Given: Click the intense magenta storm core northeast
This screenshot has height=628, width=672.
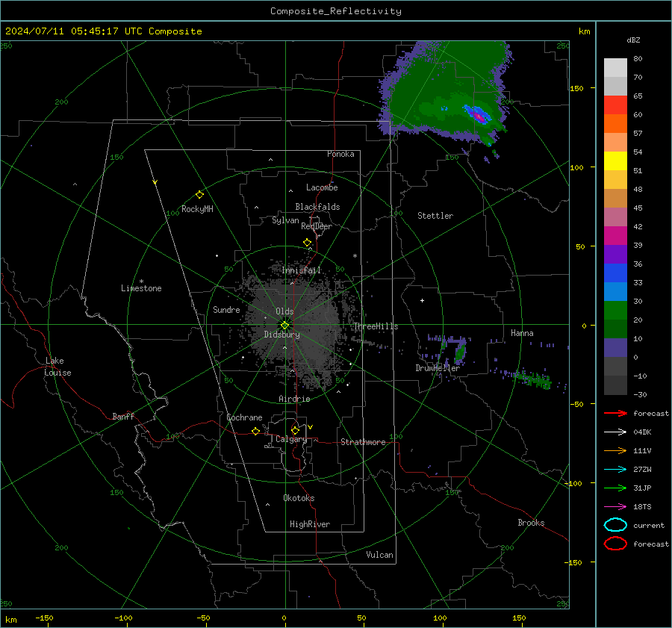Looking at the screenshot, I should (479, 116).
